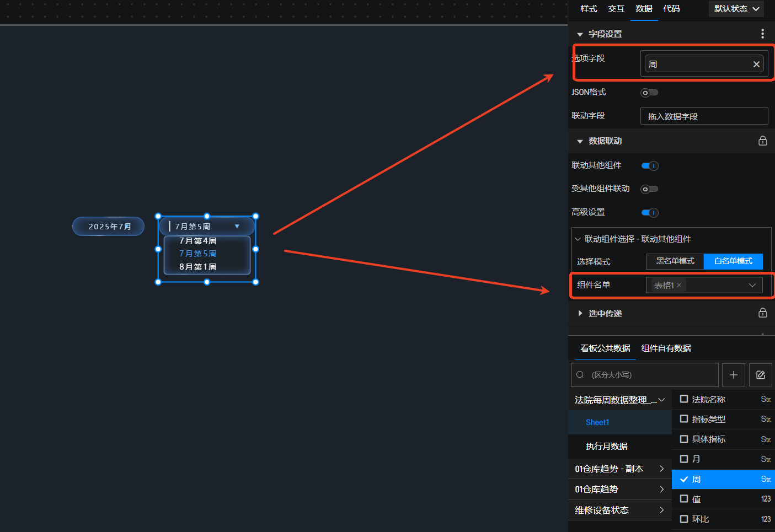The image size is (775, 532).
Task: Switch to the 样式 tab
Action: click(589, 9)
